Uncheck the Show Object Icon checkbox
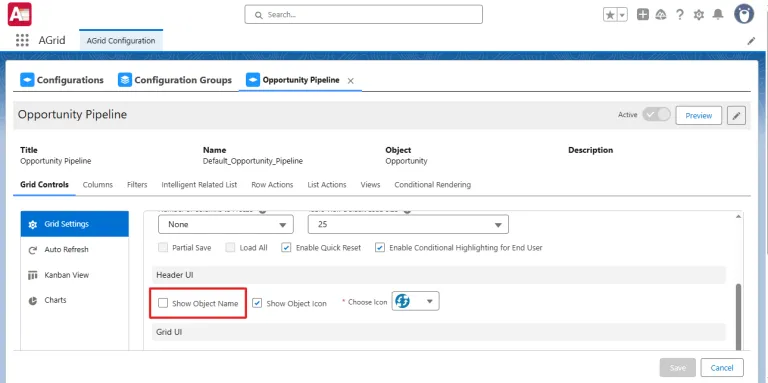 [257, 303]
